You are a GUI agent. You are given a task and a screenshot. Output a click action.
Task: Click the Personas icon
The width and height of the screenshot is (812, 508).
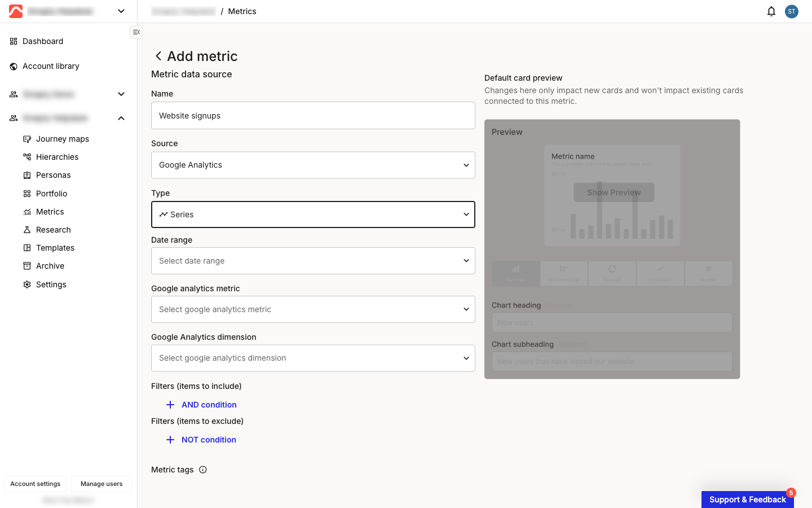click(x=27, y=175)
